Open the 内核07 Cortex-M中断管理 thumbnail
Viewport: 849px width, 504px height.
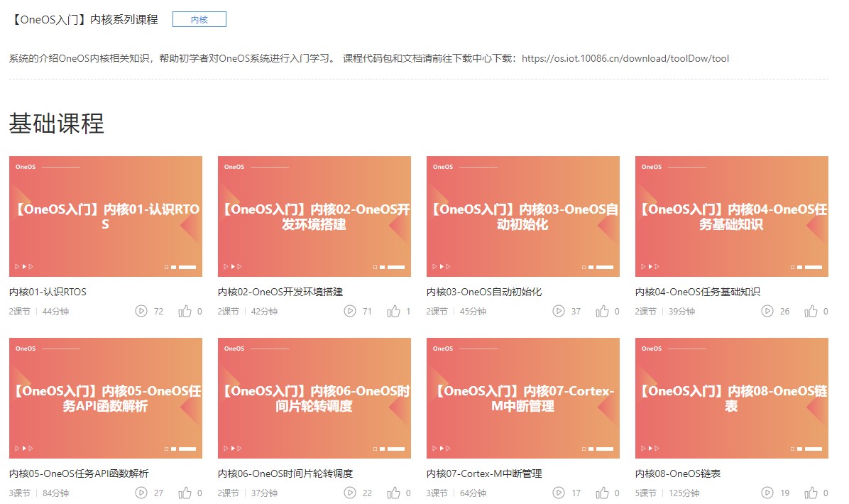pos(523,398)
